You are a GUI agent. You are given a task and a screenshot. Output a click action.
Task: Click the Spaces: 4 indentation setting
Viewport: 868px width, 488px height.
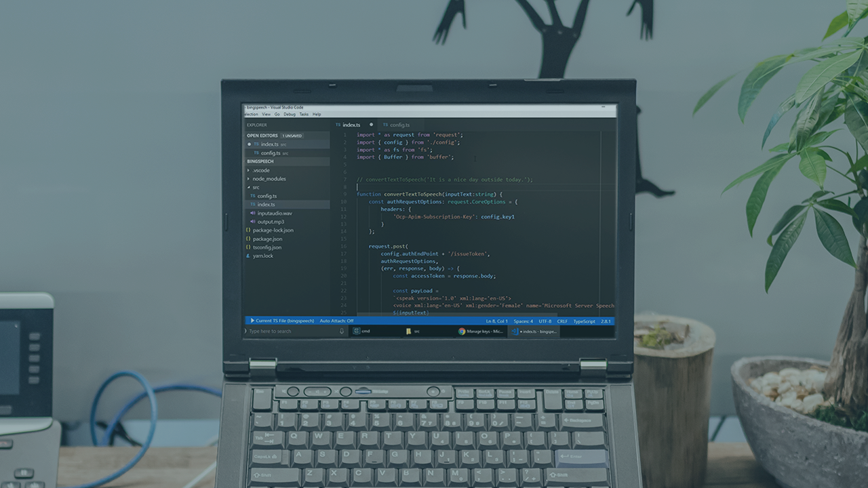tap(523, 321)
